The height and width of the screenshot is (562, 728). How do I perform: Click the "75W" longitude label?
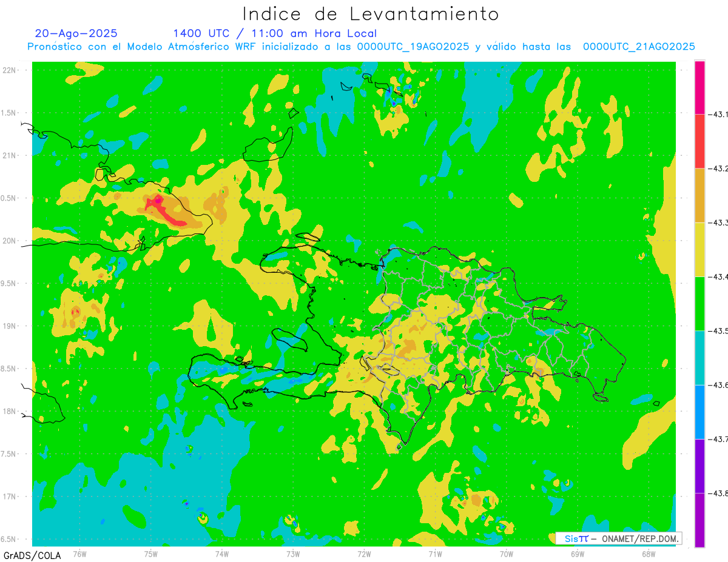[x=150, y=554]
